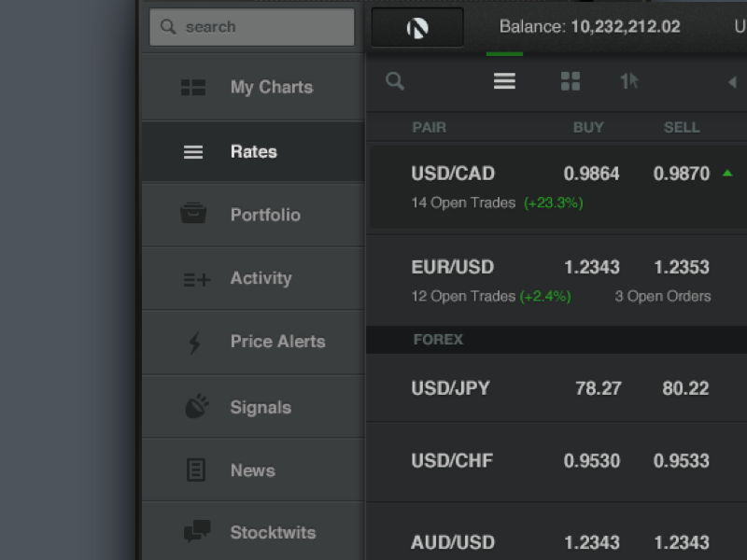The width and height of the screenshot is (747, 560).
Task: Open Activity from the sidebar
Action: (x=193, y=278)
